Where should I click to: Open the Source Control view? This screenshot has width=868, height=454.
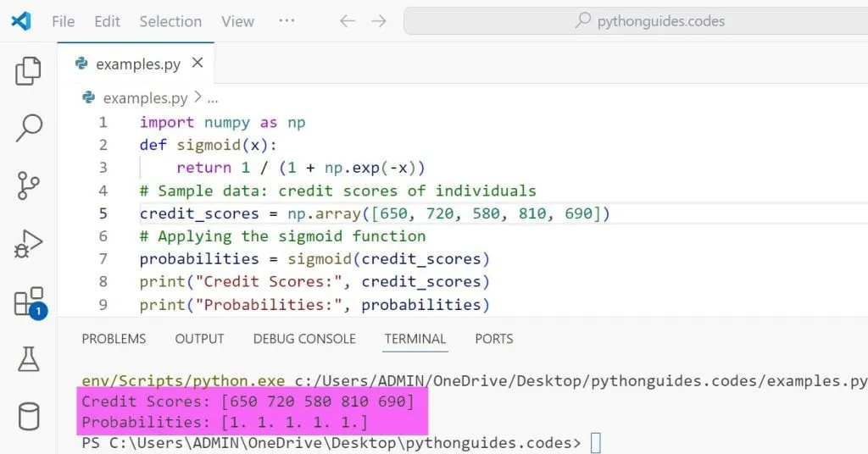29,185
